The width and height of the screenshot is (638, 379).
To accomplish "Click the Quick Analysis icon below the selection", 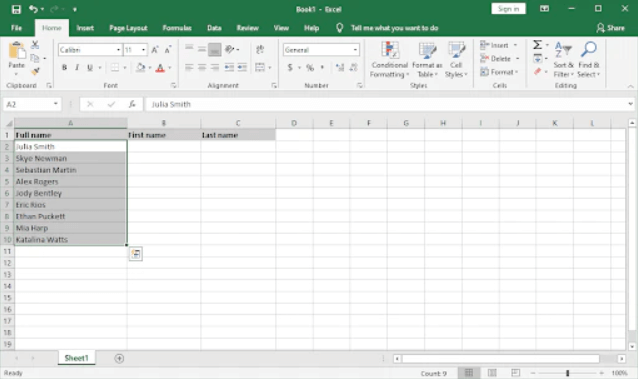I will click(135, 254).
